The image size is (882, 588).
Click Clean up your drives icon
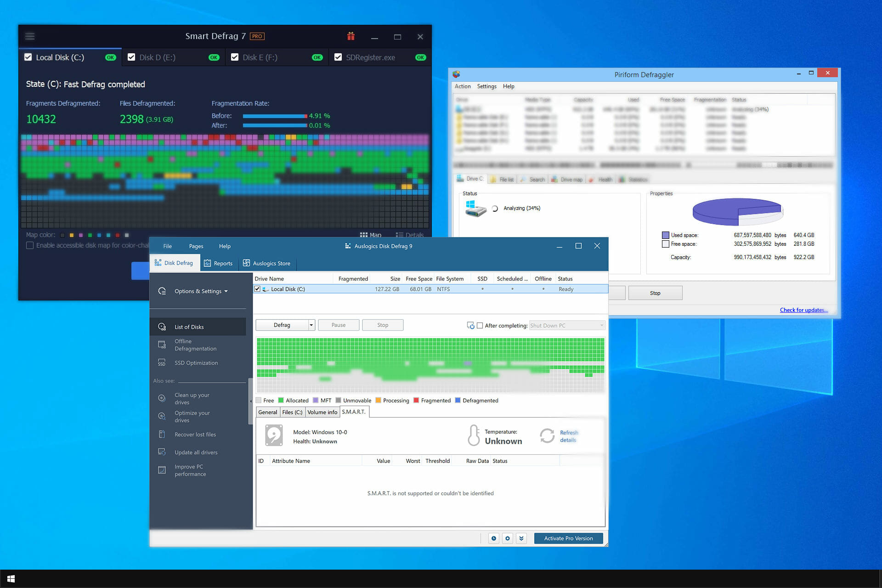point(162,398)
